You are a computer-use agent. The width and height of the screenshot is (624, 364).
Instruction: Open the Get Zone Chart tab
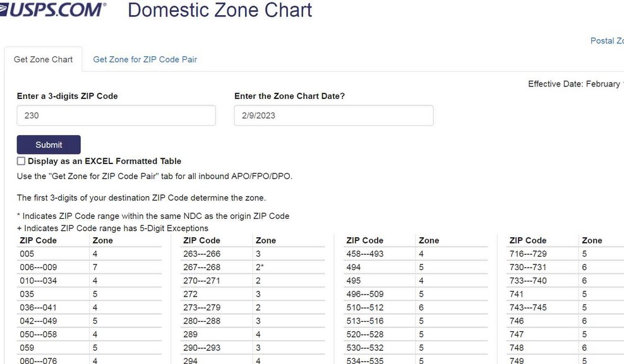click(44, 59)
